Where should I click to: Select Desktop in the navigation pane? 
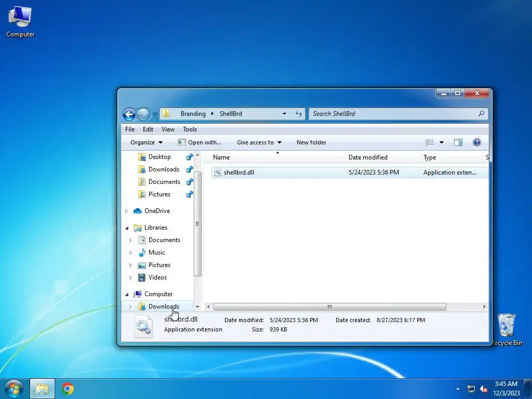pyautogui.click(x=159, y=157)
